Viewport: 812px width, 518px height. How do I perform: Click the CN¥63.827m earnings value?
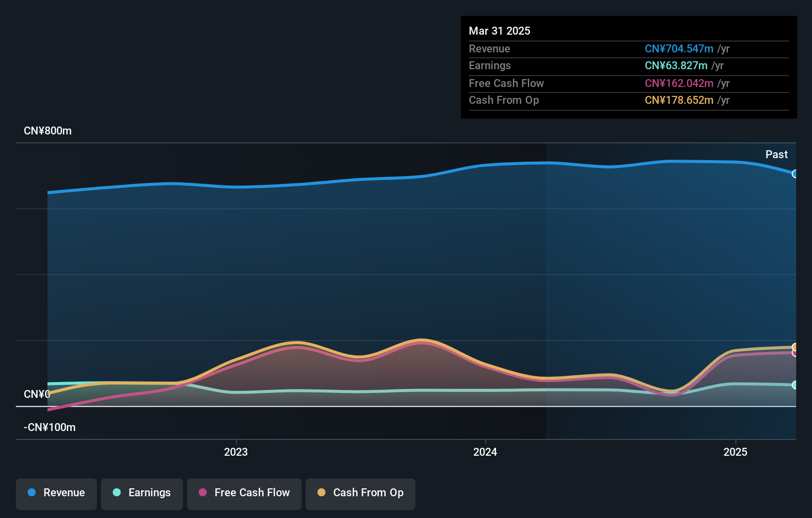point(676,65)
